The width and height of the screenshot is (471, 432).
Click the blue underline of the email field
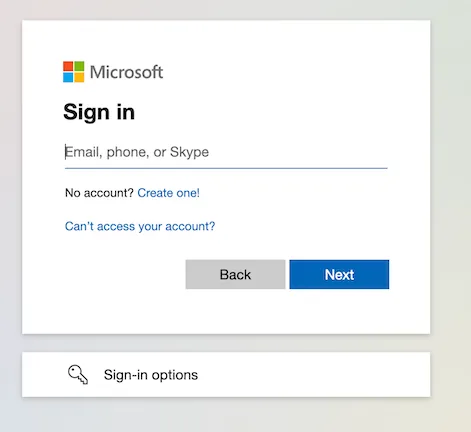(x=226, y=168)
